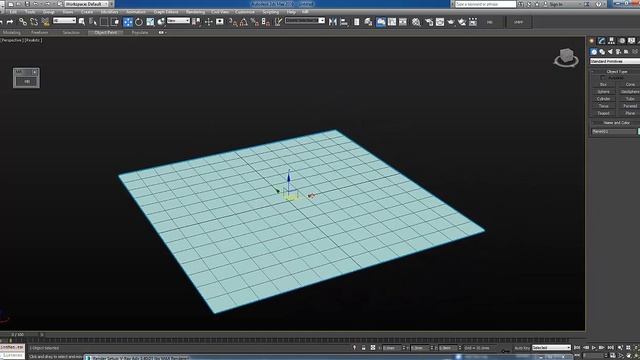Toggle the 3D Snaps button

pos(233,22)
